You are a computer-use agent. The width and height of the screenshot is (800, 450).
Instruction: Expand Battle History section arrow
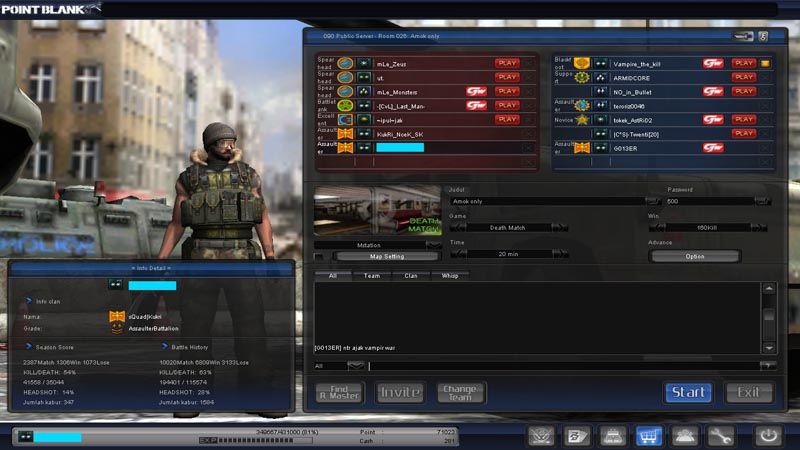click(x=164, y=346)
